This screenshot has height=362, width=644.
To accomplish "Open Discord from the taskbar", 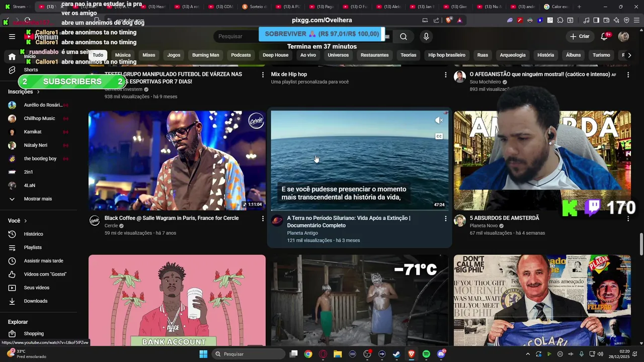I will coord(441,354).
